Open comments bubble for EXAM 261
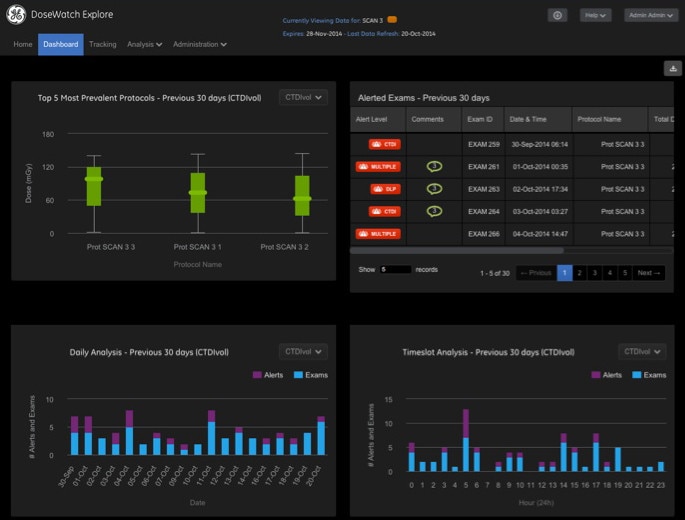 coord(434,166)
